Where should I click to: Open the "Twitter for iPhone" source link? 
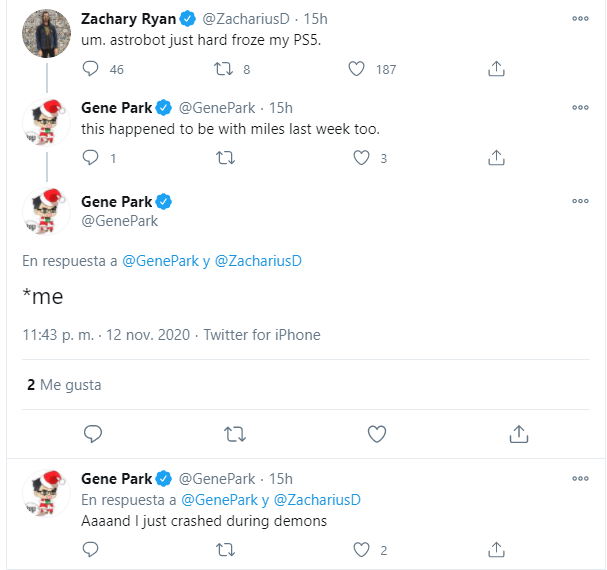(x=262, y=335)
